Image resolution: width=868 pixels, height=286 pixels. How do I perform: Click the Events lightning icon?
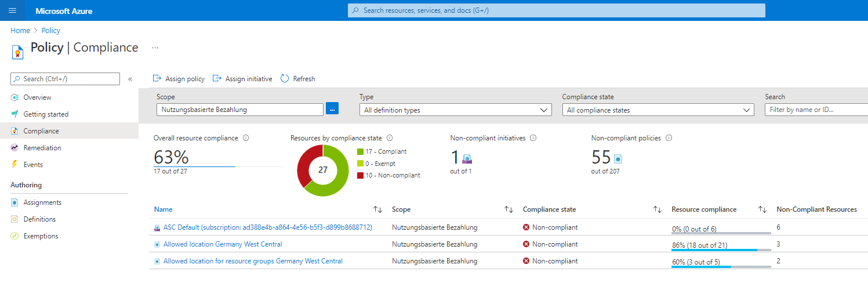pyautogui.click(x=14, y=165)
